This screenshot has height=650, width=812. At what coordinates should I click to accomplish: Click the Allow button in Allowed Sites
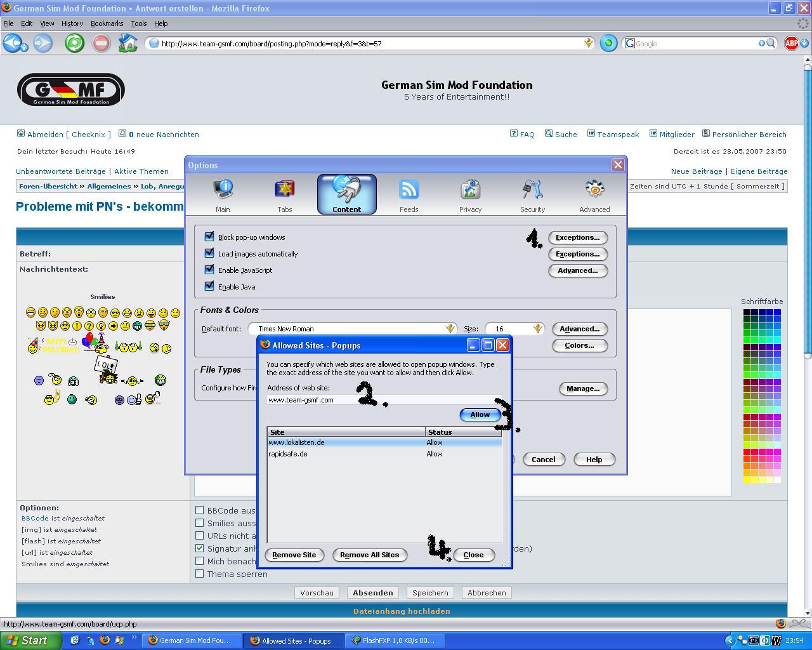[480, 415]
